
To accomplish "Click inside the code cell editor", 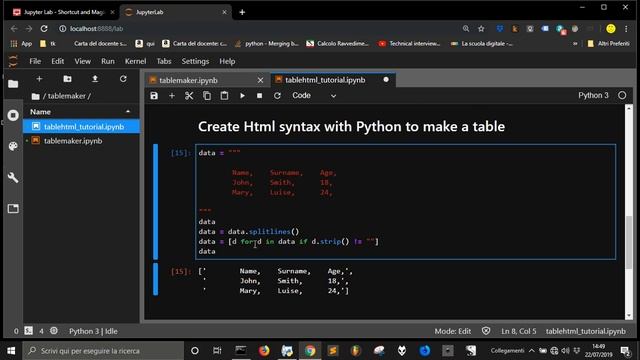I will [x=405, y=202].
